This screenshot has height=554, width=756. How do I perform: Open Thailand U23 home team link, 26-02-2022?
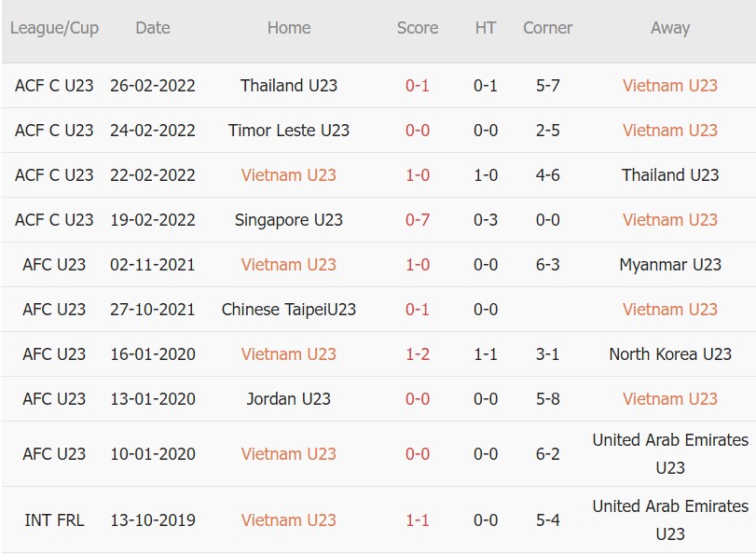tap(289, 86)
